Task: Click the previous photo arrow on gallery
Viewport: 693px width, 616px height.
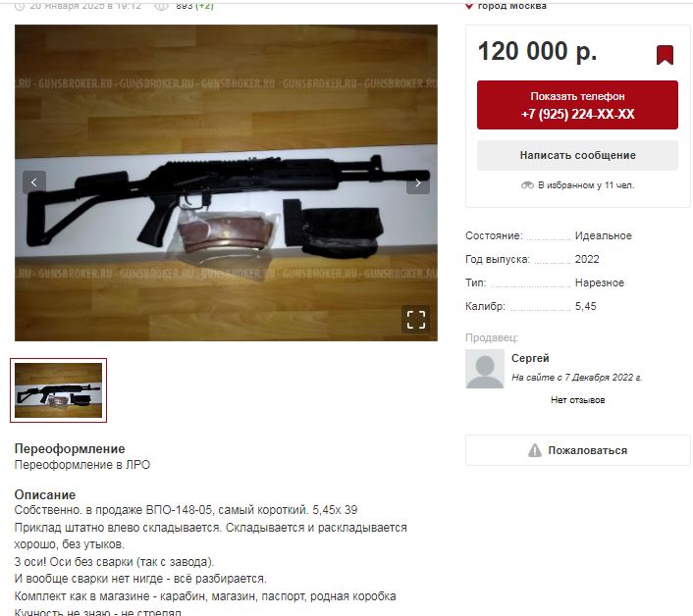Action: [34, 181]
